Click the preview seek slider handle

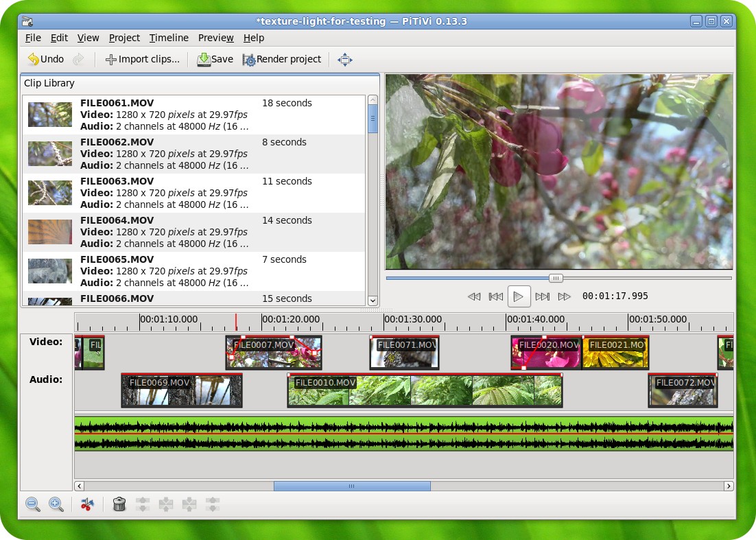pyautogui.click(x=556, y=278)
